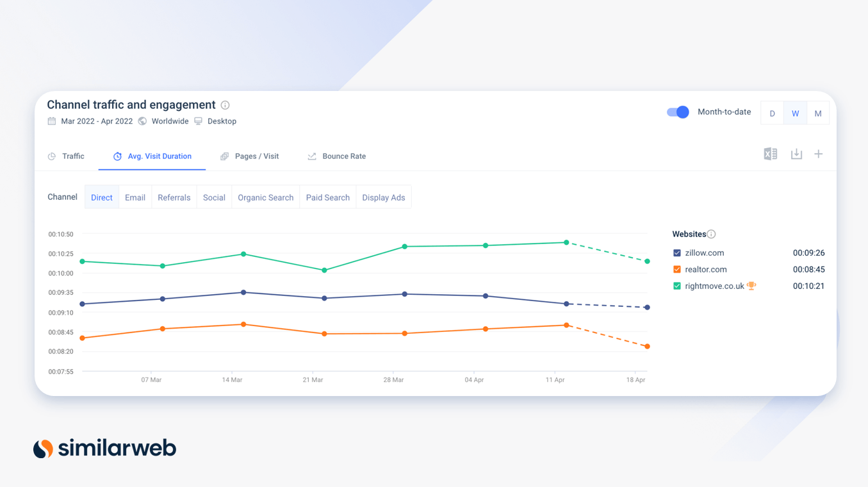Click the 04 Apr x-axis label

coord(474,380)
